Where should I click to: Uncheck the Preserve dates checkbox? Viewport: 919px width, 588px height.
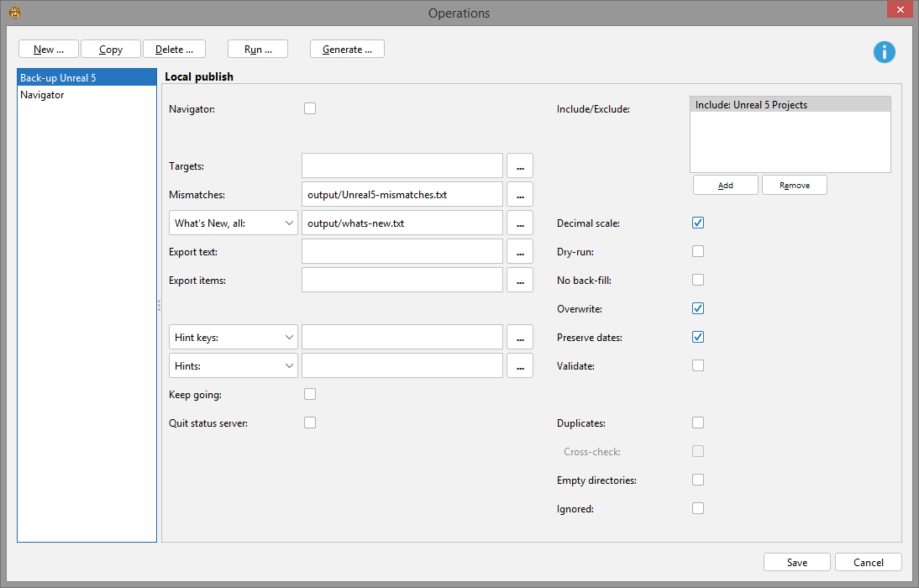click(698, 337)
